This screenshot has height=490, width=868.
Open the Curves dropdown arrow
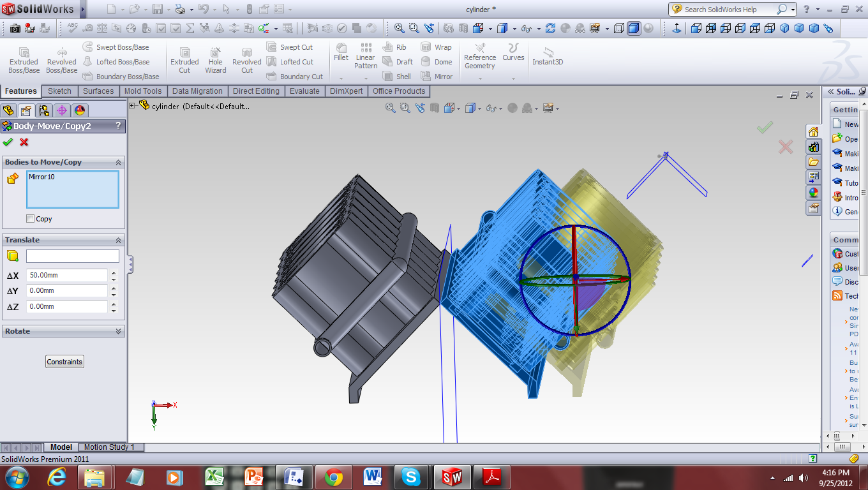pyautogui.click(x=513, y=78)
